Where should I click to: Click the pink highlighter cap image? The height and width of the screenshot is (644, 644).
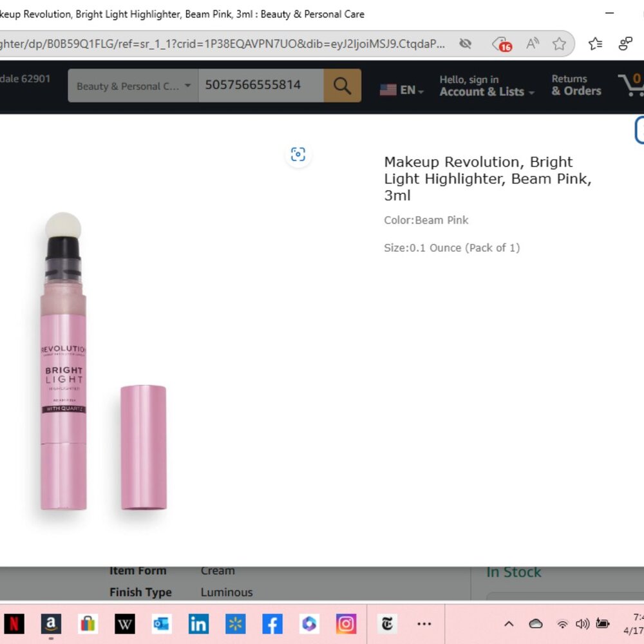coord(144,448)
